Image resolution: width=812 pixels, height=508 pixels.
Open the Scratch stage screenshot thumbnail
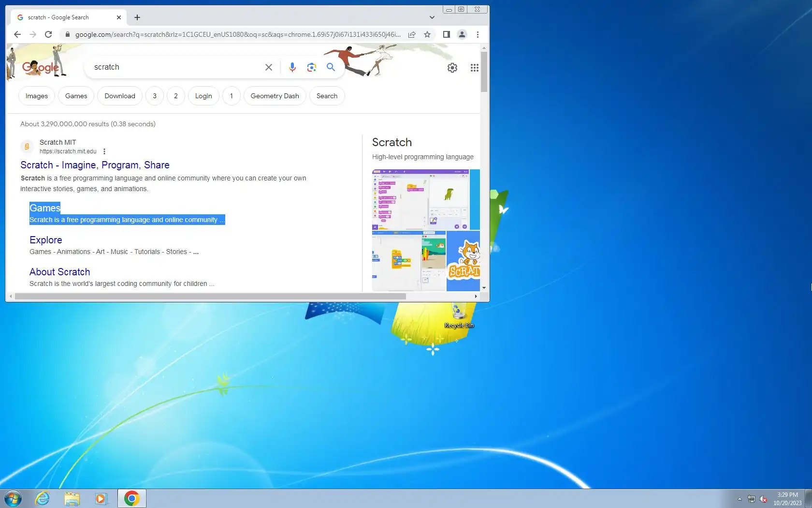409,261
